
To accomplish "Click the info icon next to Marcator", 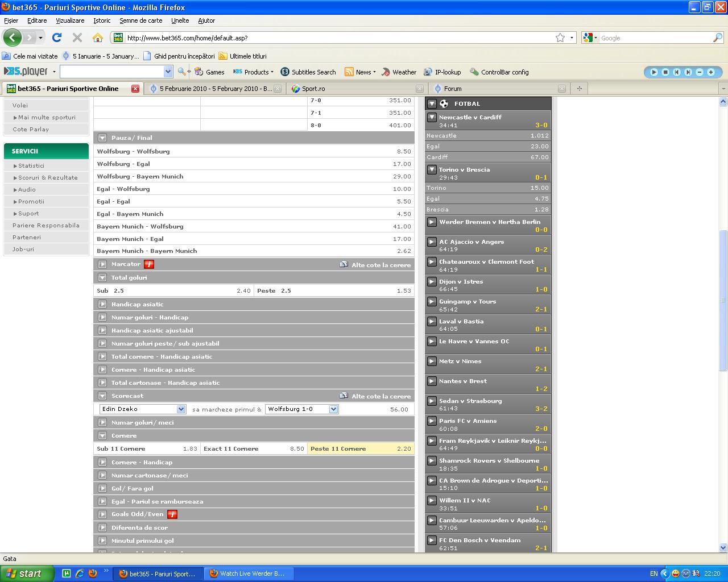I will coord(149,264).
